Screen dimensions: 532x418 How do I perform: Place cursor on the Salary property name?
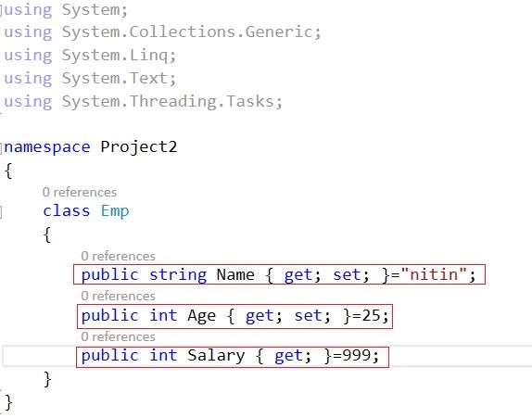click(216, 356)
